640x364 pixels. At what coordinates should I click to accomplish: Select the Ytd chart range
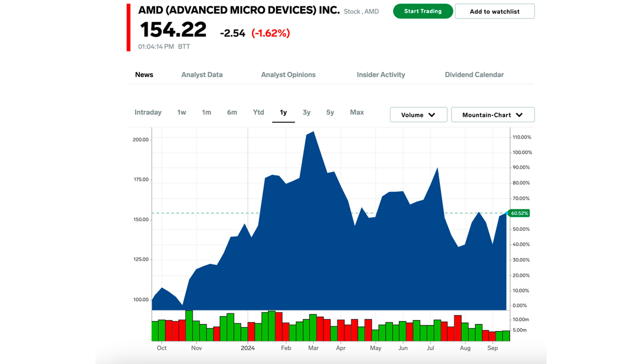(258, 113)
